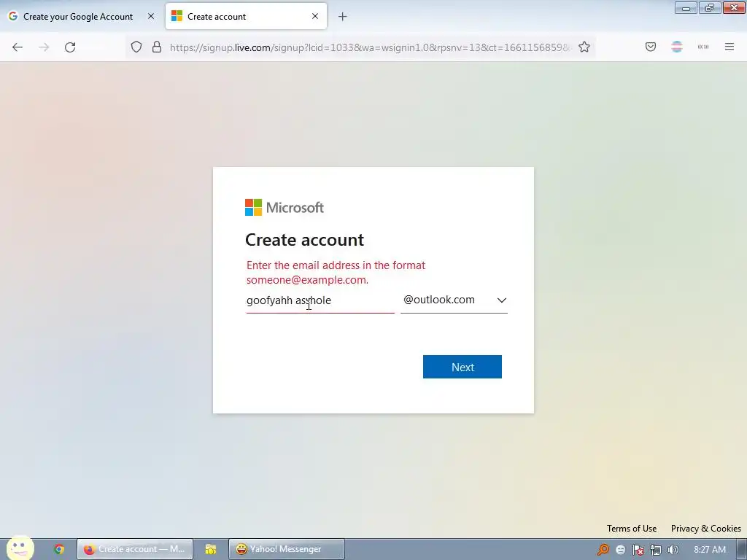Close the browser window with red X
Screen dimensions: 747x560
[x=734, y=7]
